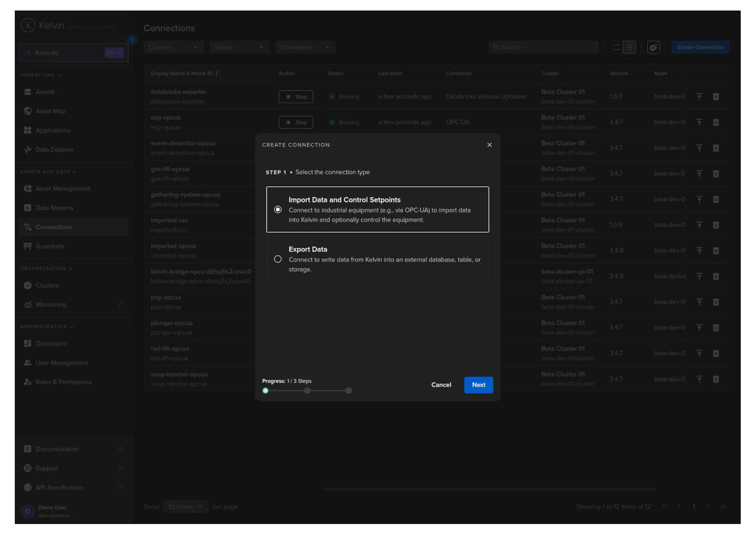
Task: Delete the soap-injector-opcua connection via trash icon
Action: (716, 379)
